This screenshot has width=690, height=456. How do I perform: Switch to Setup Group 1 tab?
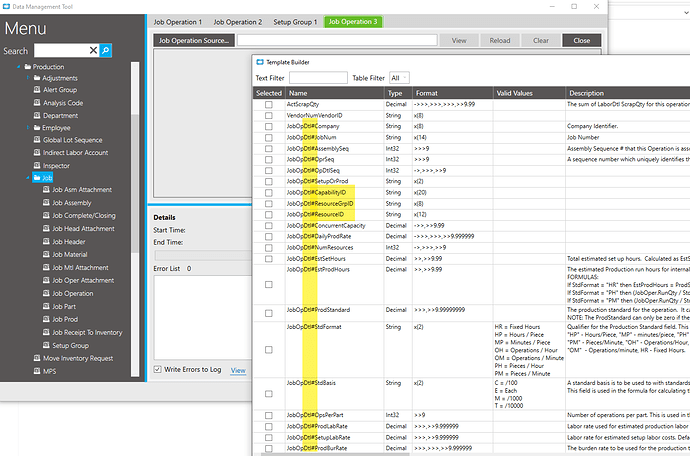click(295, 22)
